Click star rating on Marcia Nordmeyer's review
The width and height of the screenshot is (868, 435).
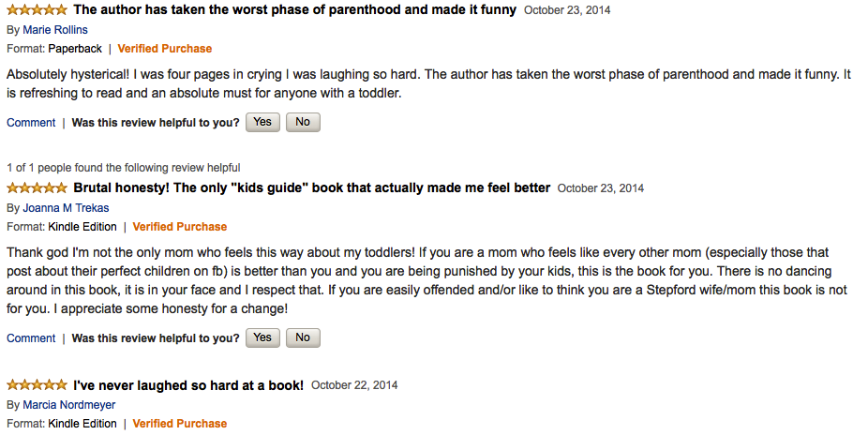[37, 385]
